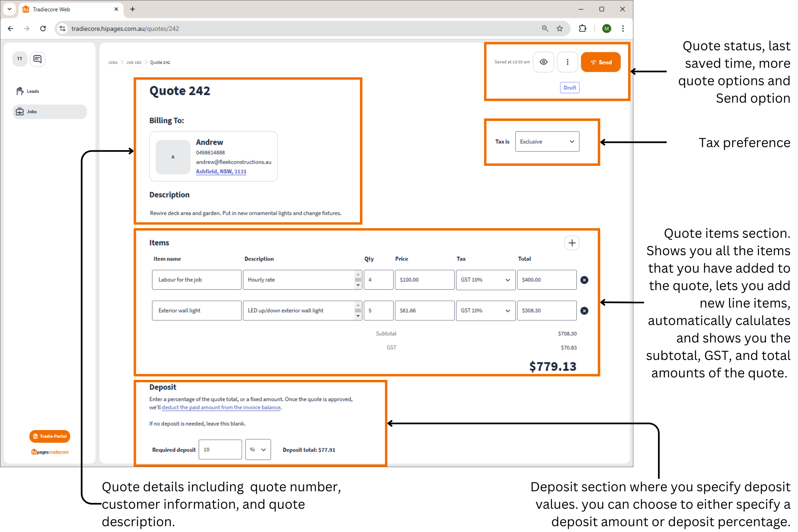Open GST 10% dropdown for Labour row
The height and width of the screenshot is (532, 798).
coord(485,280)
